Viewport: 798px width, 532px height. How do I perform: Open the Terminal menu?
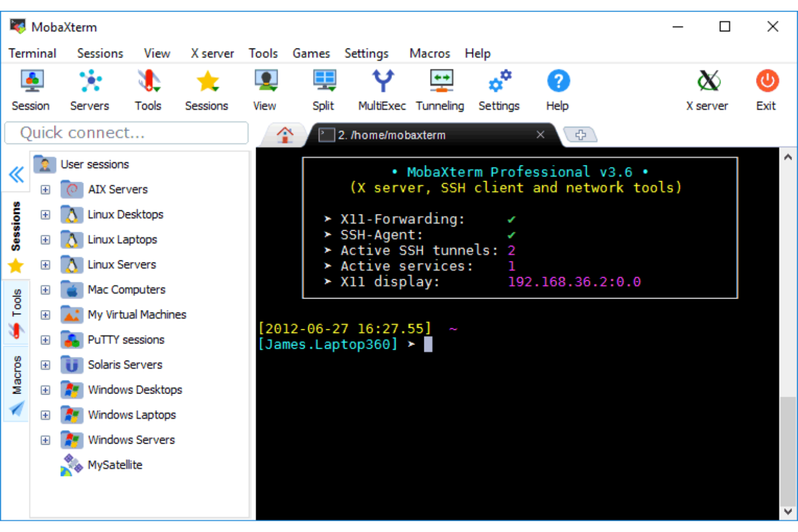pos(32,53)
